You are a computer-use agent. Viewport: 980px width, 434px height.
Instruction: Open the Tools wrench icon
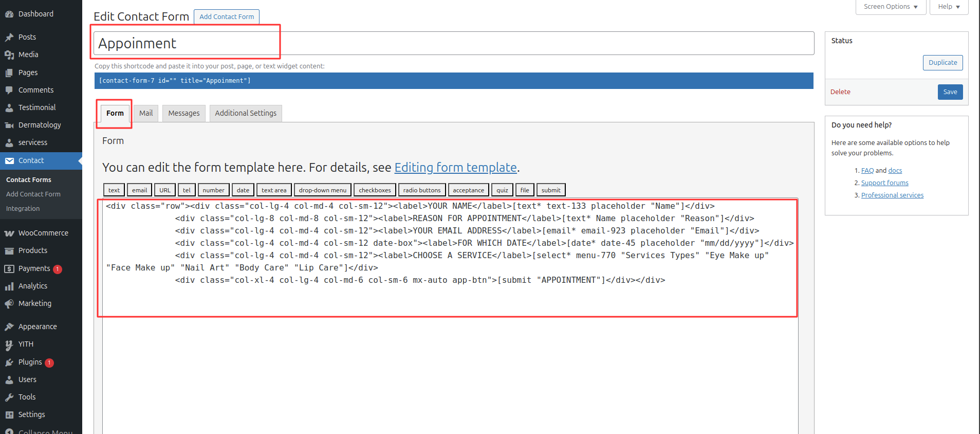coord(9,397)
